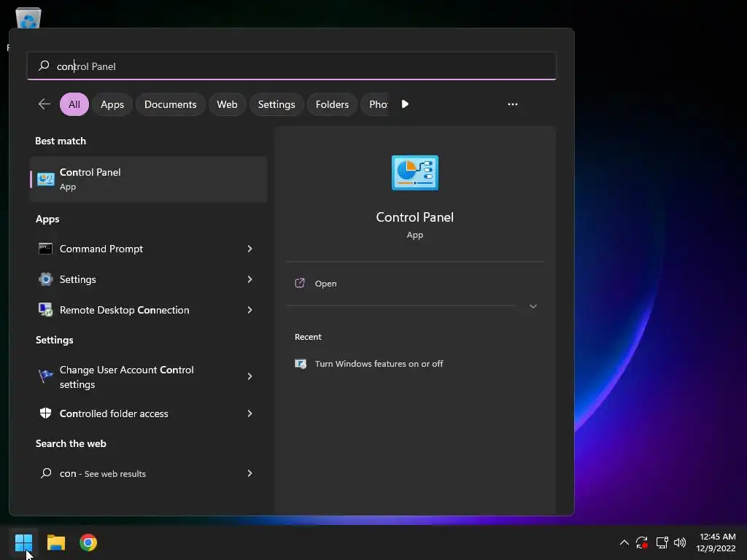Select the Control Panel best match result
Image resolution: width=747 pixels, height=560 pixels.
(149, 179)
